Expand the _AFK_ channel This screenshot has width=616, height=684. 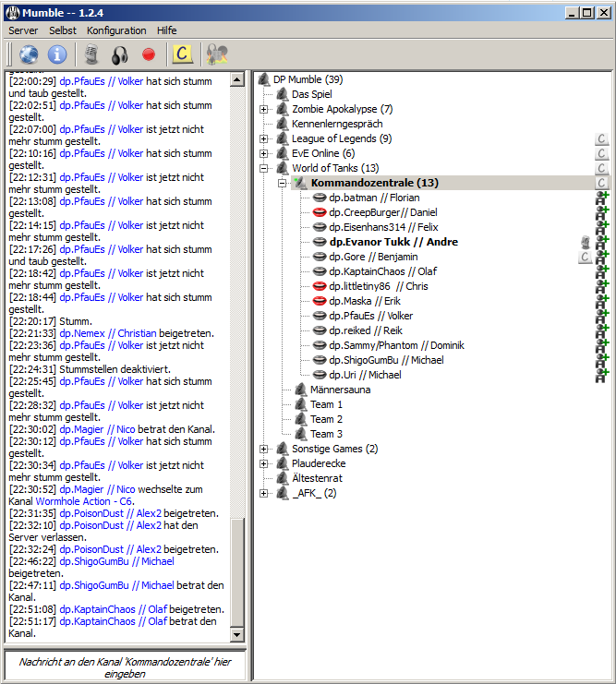coord(264,493)
